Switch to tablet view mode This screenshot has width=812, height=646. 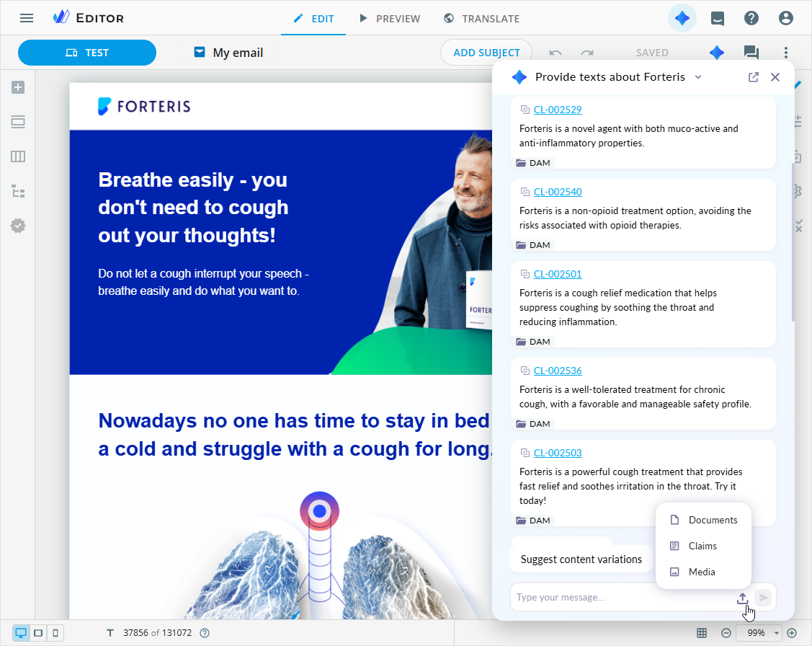point(38,632)
